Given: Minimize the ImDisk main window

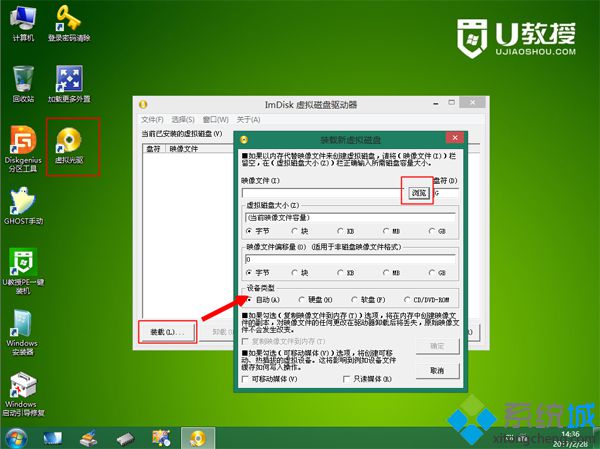Looking at the screenshot, I should coord(436,103).
